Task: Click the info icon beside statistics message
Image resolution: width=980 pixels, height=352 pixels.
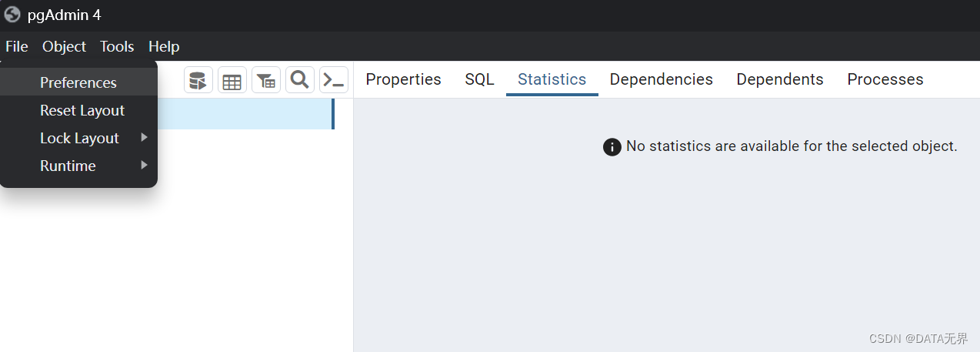Action: click(612, 146)
